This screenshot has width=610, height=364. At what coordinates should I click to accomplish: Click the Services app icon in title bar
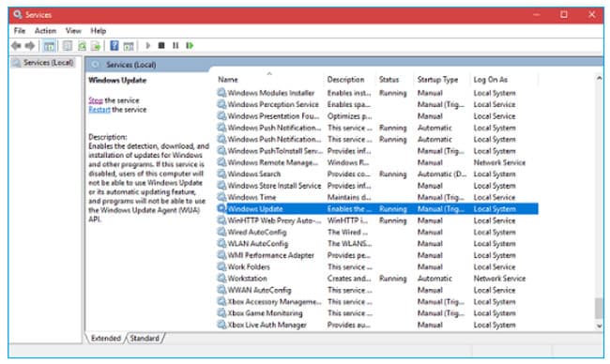point(18,15)
